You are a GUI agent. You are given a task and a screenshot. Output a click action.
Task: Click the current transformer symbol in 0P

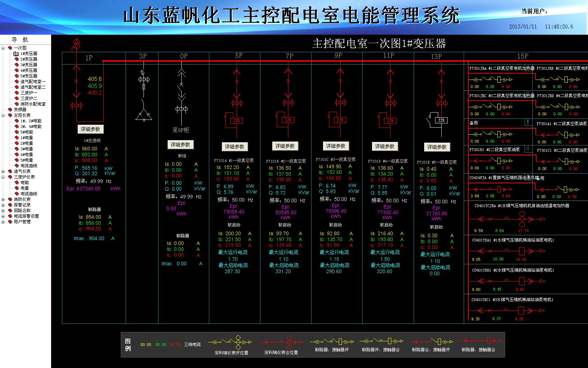[181, 109]
